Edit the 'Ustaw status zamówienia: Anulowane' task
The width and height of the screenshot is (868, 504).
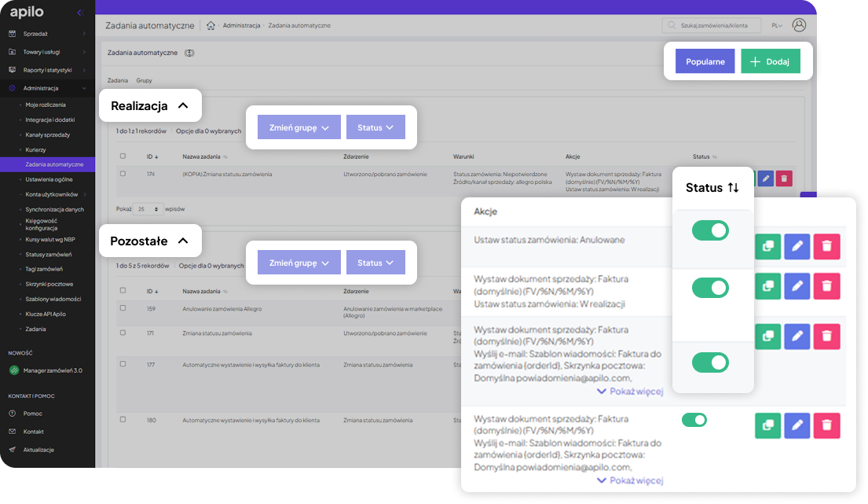point(797,246)
